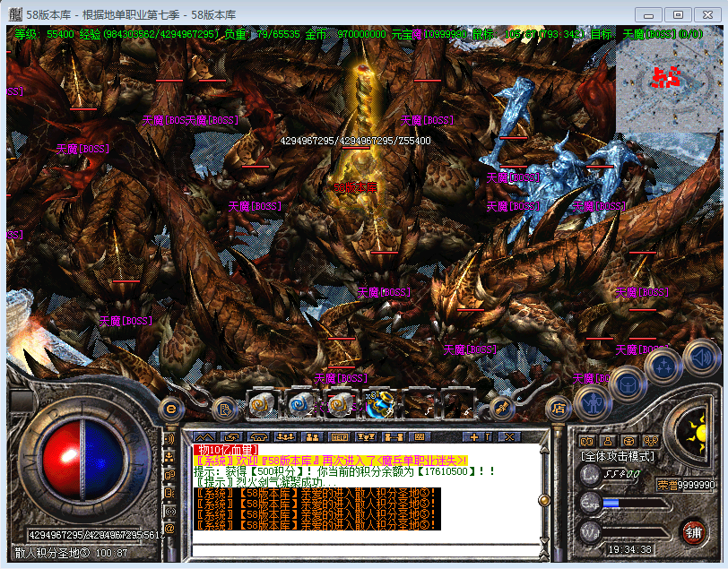Click the red-blue HP/MP orb
Viewport: 728px width, 569px height.
(x=82, y=460)
